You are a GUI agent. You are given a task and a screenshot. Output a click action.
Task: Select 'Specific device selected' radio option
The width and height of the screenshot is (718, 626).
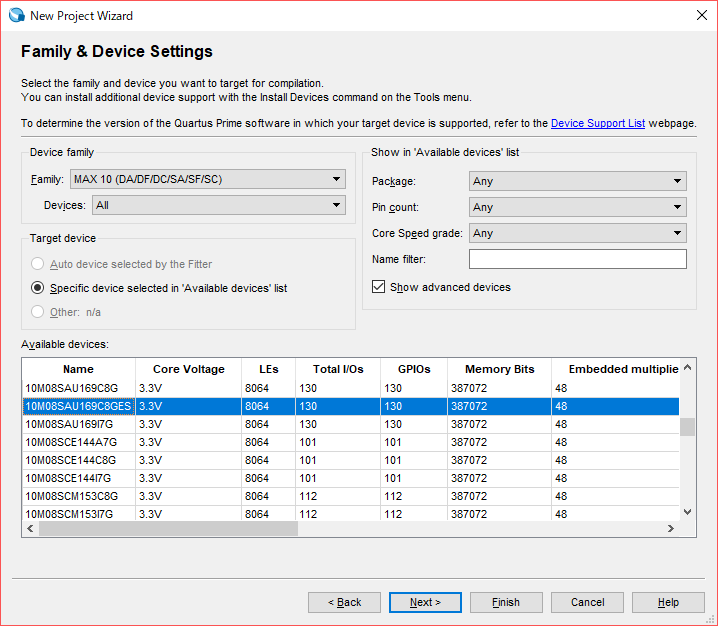[38, 288]
